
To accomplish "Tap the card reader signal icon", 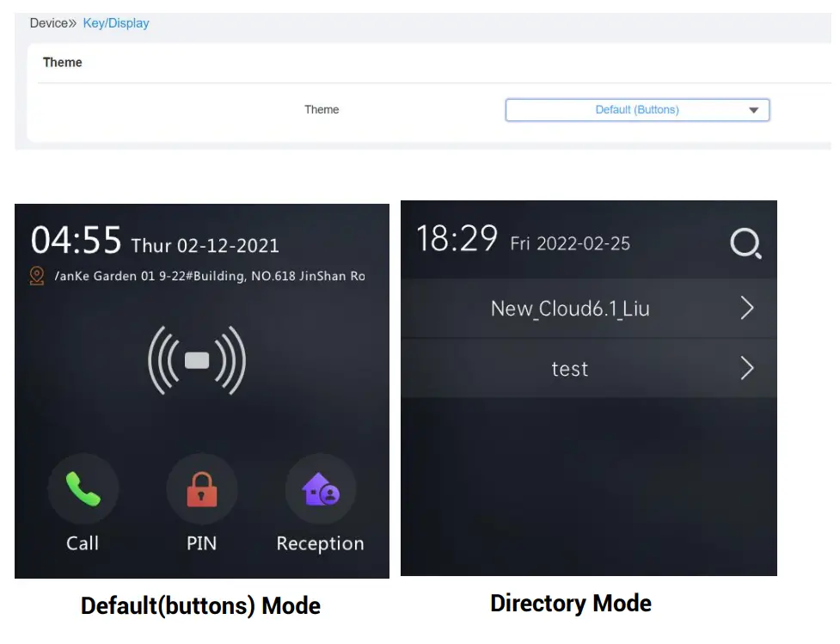I will click(197, 360).
